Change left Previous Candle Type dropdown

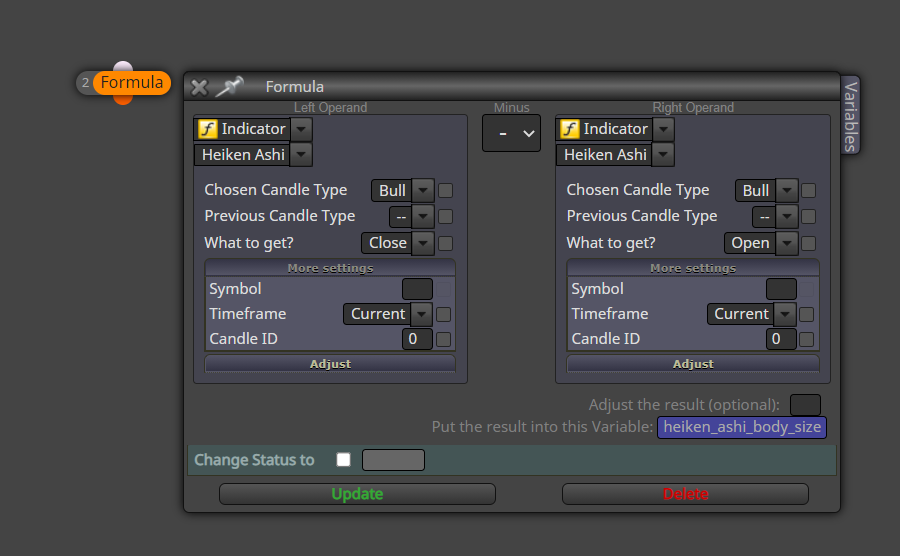[423, 217]
